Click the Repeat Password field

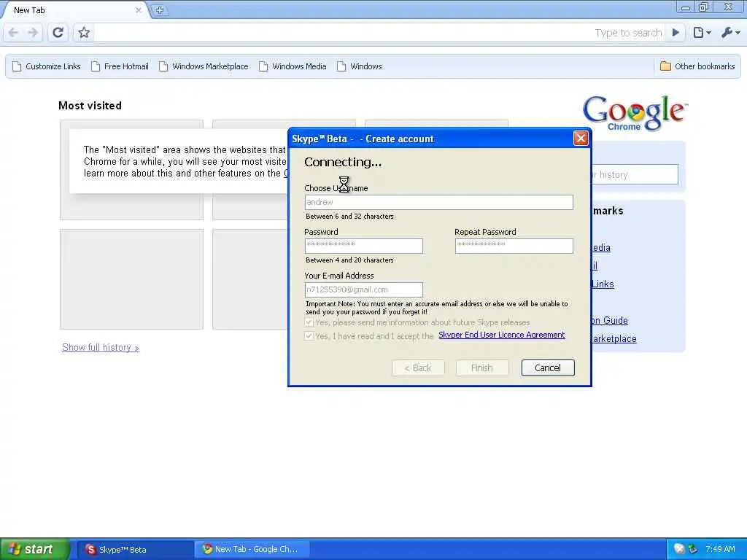point(514,246)
